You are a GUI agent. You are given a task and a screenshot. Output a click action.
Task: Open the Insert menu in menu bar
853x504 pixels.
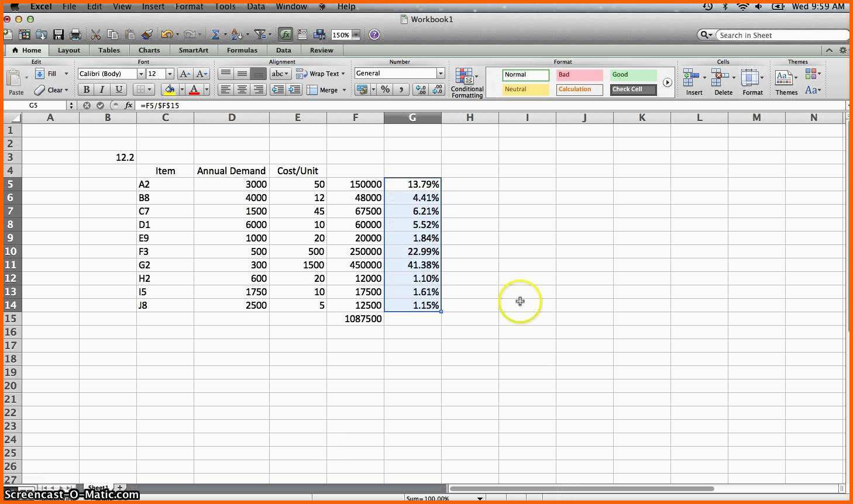point(153,6)
